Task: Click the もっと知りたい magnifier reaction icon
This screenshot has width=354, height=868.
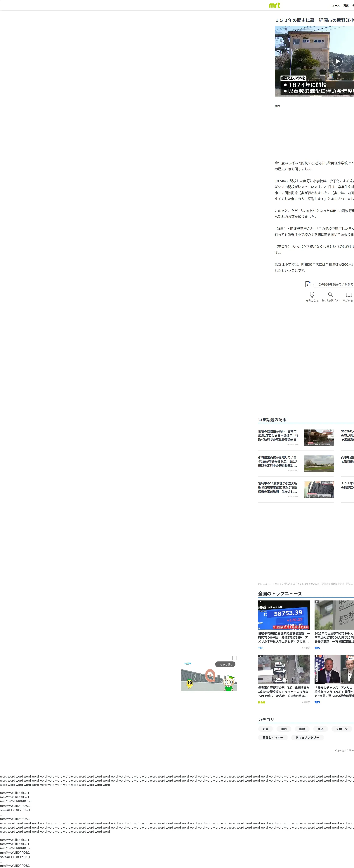Action: click(x=330, y=294)
